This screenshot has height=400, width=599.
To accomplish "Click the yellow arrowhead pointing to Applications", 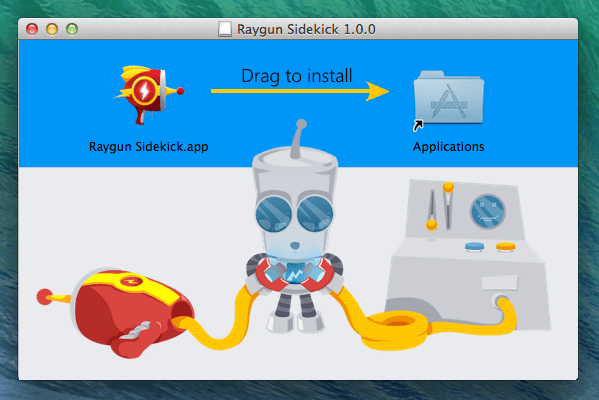I will (377, 91).
